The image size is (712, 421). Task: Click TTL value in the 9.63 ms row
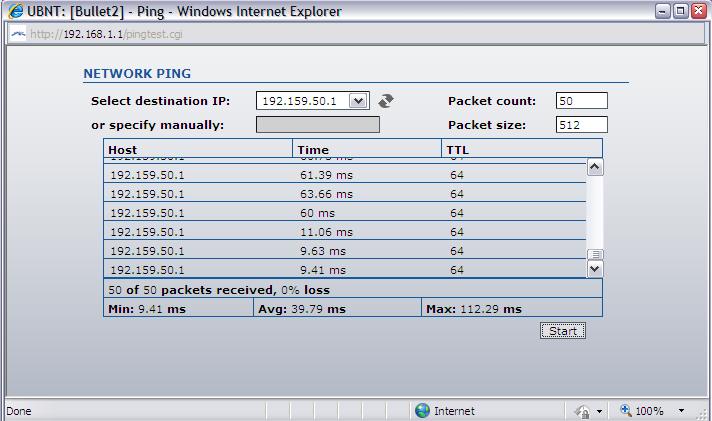click(x=457, y=251)
